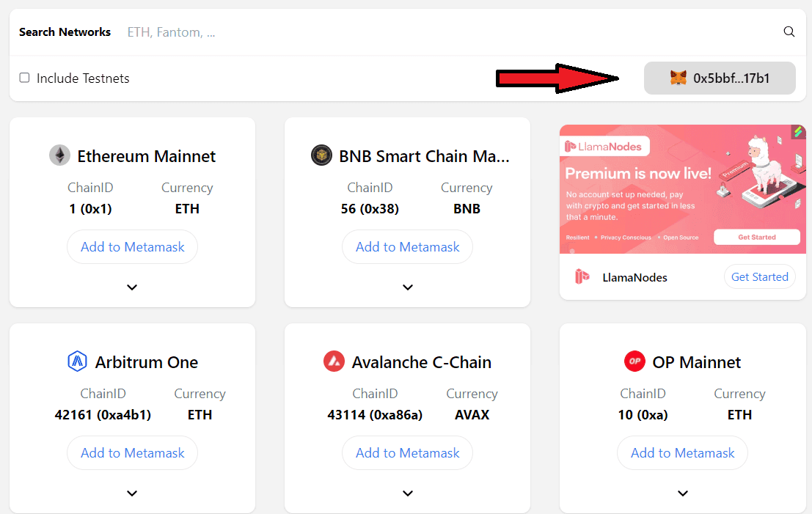Click the Arbitrum One logo icon
This screenshot has height=514, width=812.
point(77,361)
